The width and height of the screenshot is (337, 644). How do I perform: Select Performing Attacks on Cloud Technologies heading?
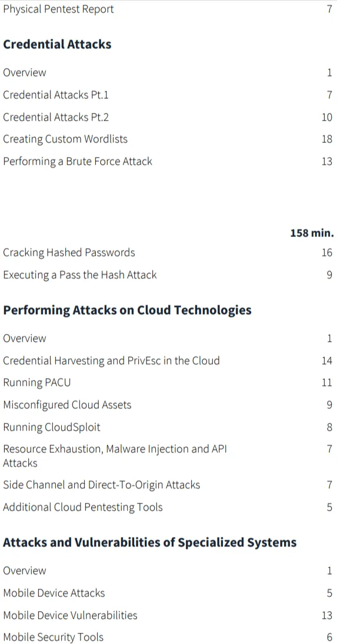(127, 310)
